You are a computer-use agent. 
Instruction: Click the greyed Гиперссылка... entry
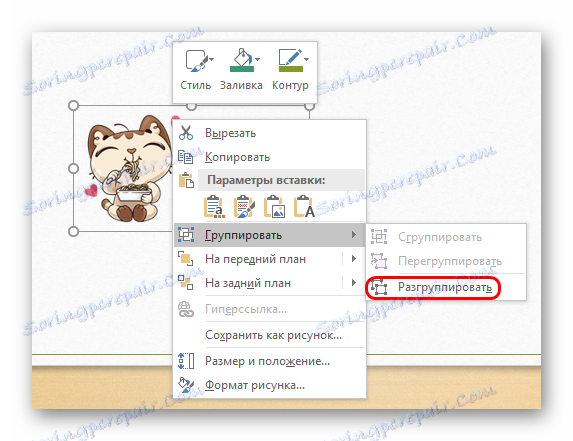[x=270, y=309]
